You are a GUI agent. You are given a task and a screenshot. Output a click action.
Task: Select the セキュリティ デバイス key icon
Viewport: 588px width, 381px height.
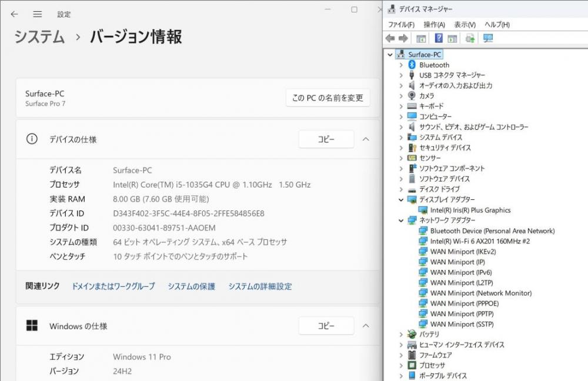click(x=412, y=148)
